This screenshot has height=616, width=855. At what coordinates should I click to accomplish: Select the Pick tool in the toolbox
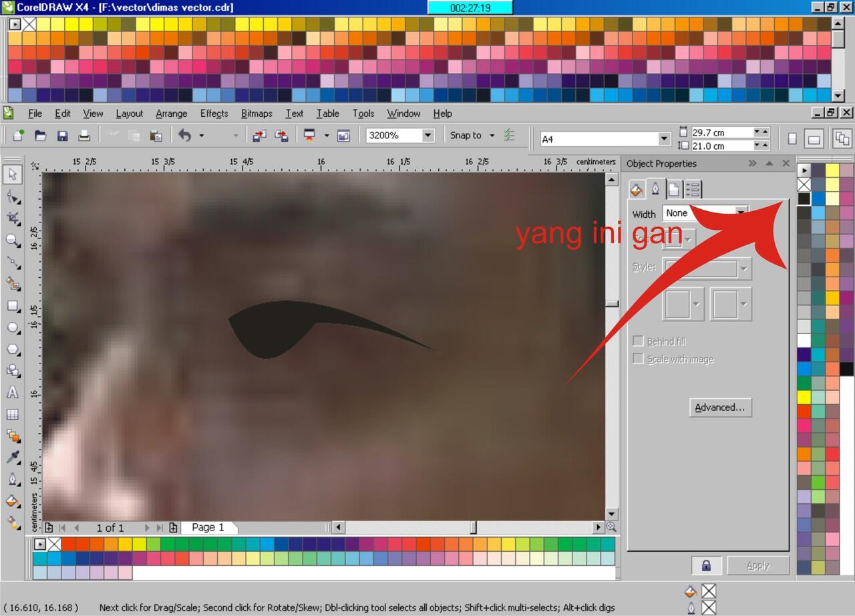(x=13, y=174)
